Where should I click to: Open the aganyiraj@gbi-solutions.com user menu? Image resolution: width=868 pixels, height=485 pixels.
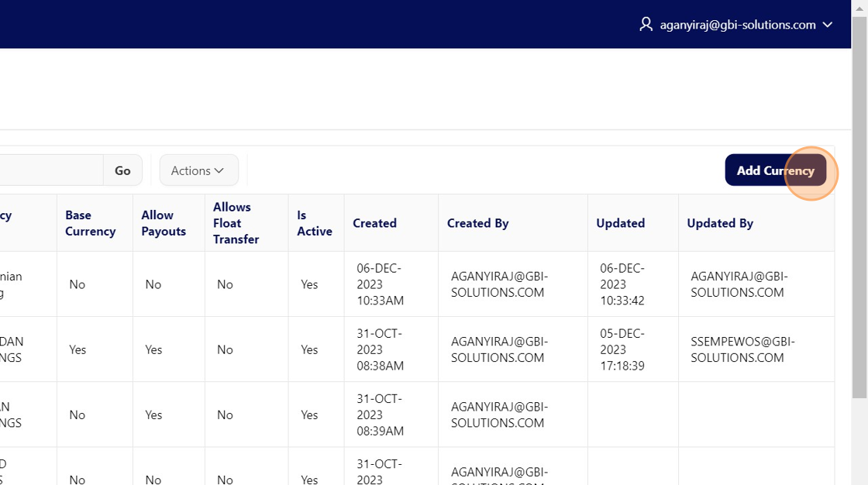coord(737,25)
